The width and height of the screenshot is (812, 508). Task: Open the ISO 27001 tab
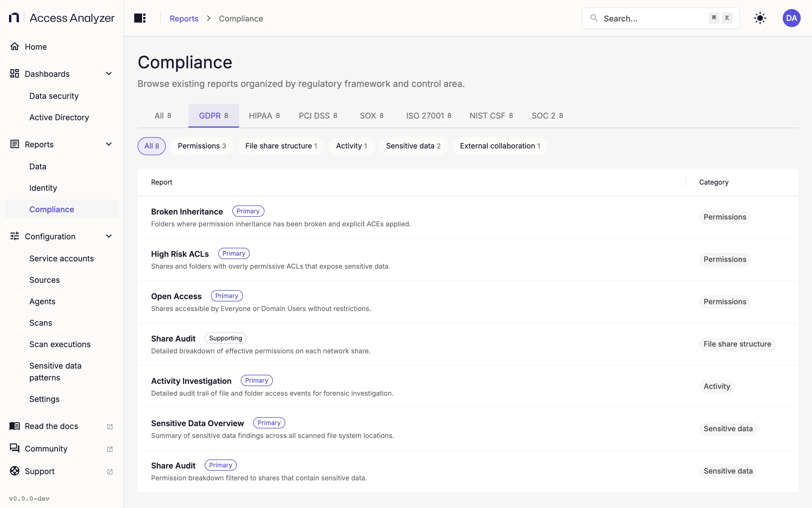click(x=429, y=116)
